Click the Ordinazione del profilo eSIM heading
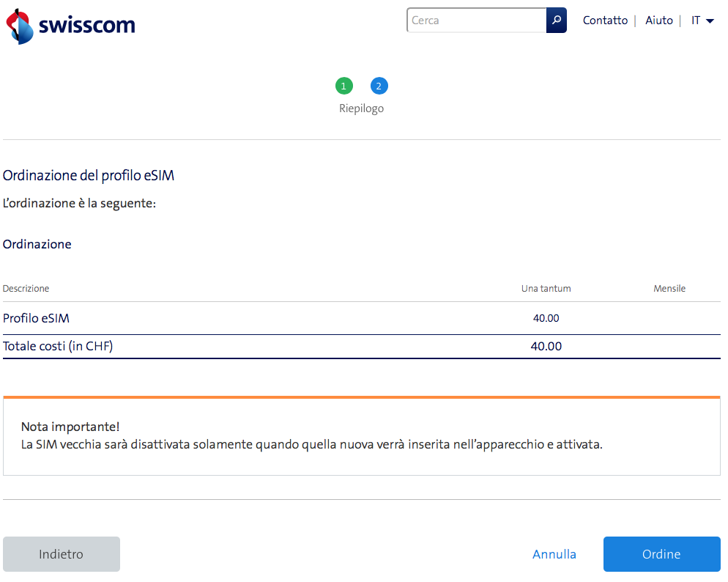The image size is (728, 582). click(89, 176)
